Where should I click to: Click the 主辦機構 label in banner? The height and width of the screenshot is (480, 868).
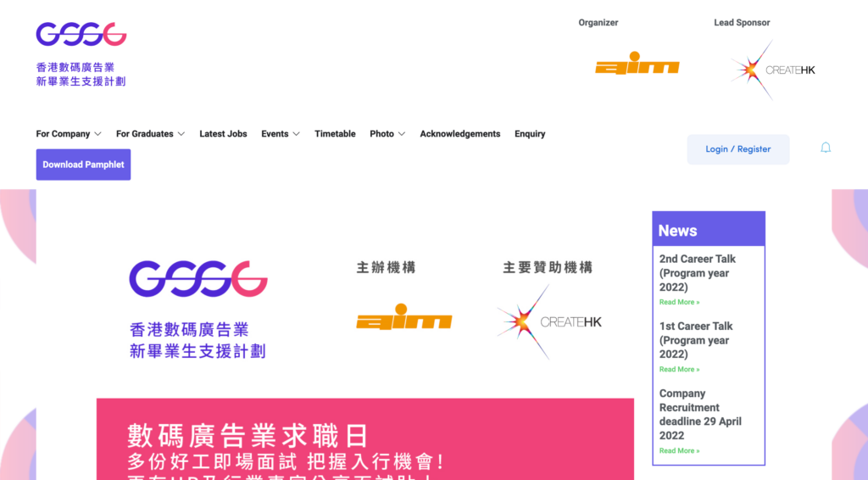[386, 267]
